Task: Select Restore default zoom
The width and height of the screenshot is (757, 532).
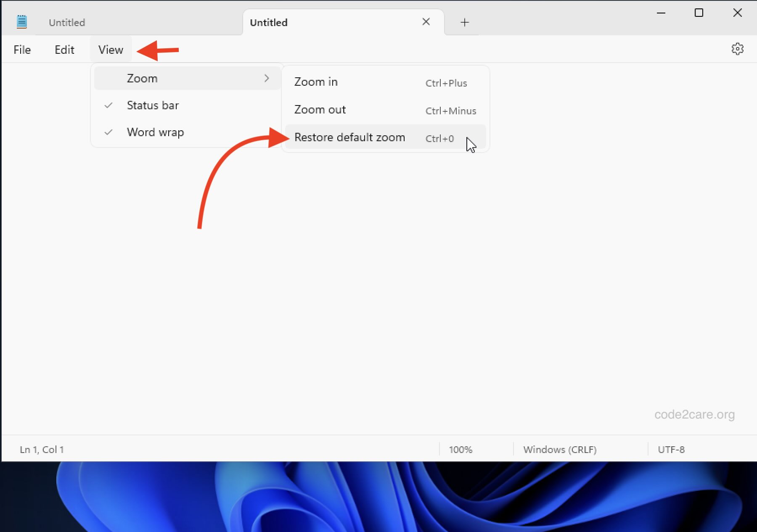Action: [x=349, y=137]
